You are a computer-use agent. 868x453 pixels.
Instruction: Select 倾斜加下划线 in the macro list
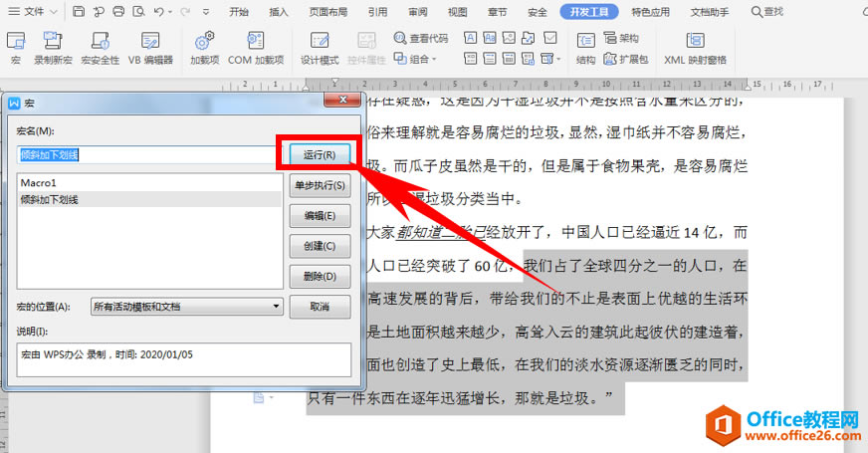click(150, 199)
